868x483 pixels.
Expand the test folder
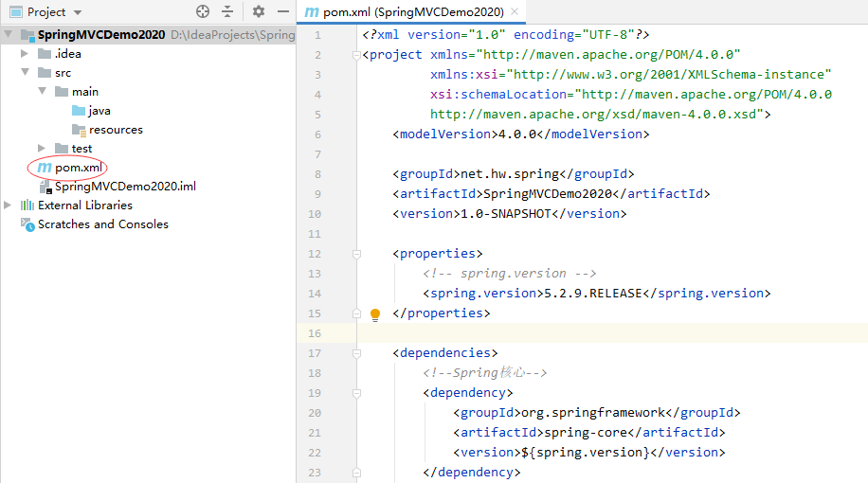coord(42,149)
